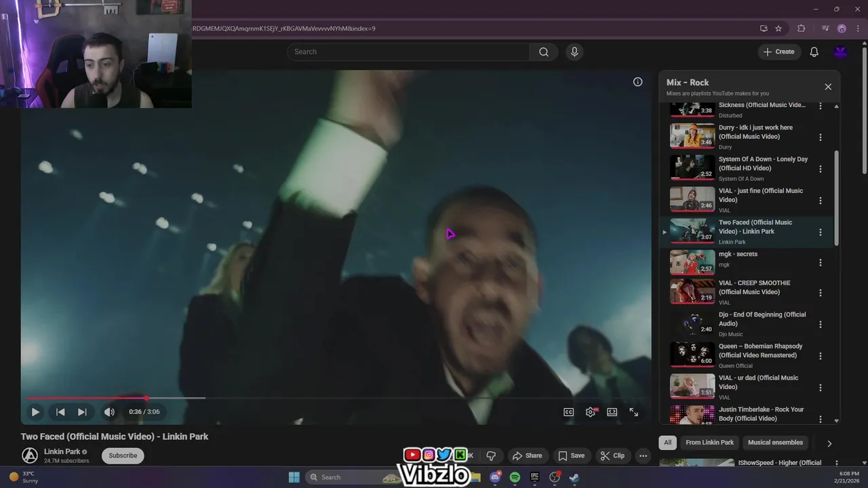The image size is (868, 488).
Task: Create a Clip of the video
Action: point(612,455)
